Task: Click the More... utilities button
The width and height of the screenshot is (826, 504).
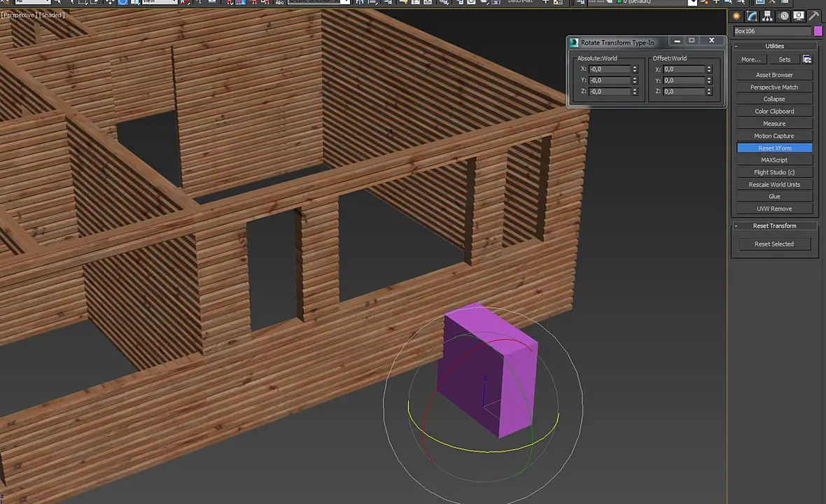Action: pos(750,59)
